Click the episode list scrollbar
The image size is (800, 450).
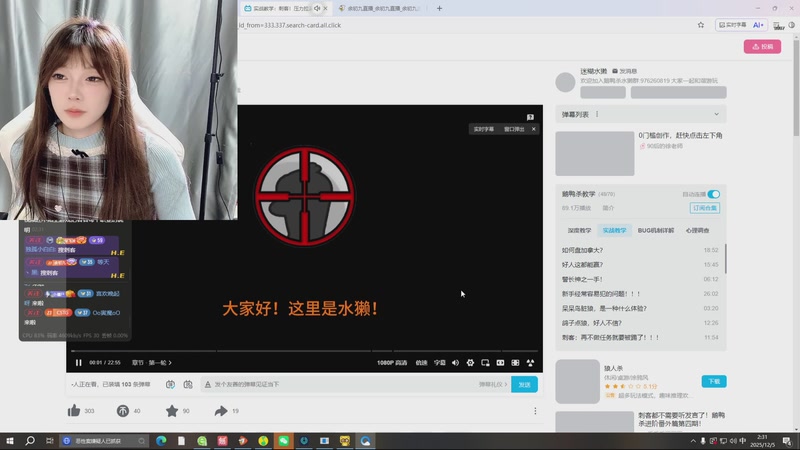click(725, 258)
